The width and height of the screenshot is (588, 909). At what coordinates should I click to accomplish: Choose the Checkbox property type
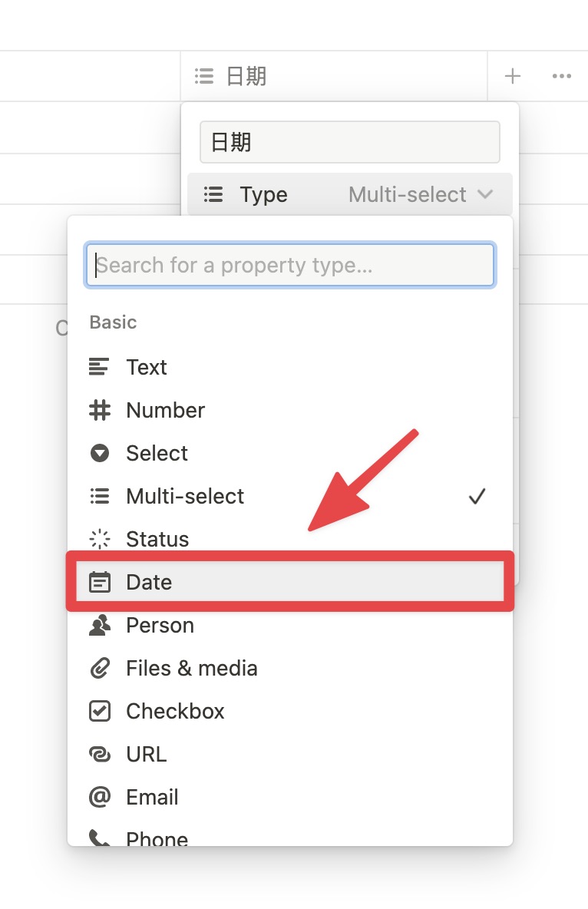290,711
